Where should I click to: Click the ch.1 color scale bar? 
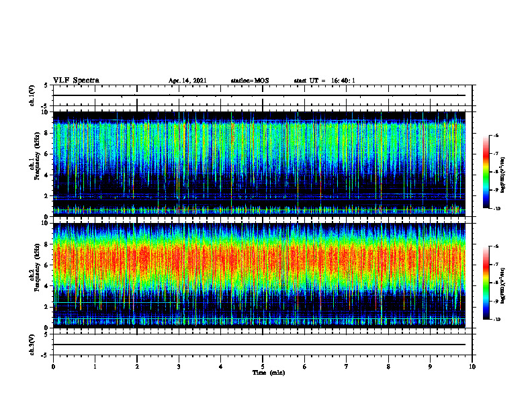coord(486,172)
